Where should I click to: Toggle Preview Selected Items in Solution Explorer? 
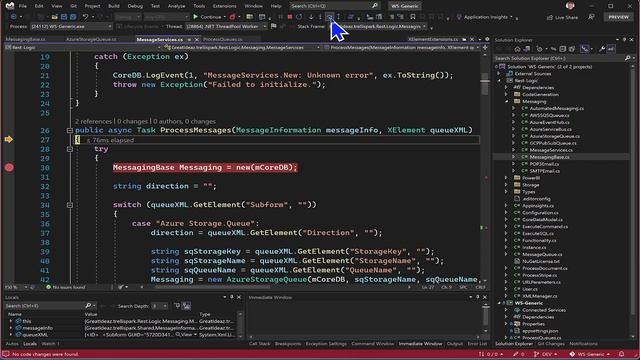pos(611,49)
